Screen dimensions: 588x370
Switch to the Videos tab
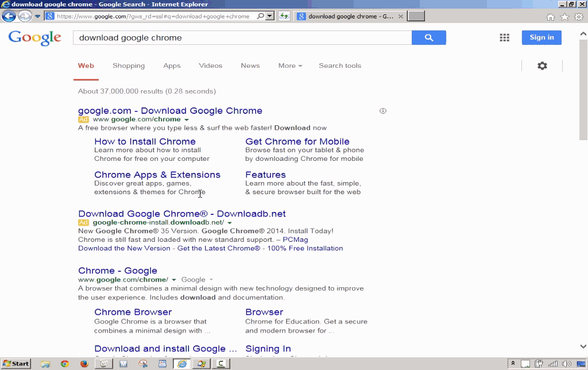tap(210, 65)
